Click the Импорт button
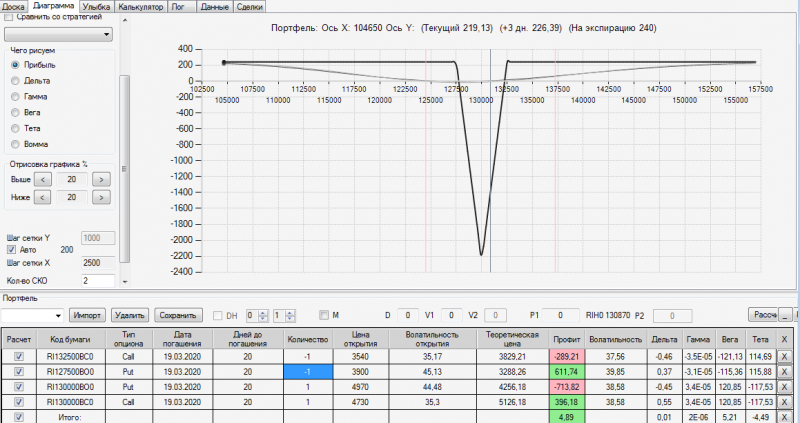This screenshot has width=800, height=423. click(87, 315)
